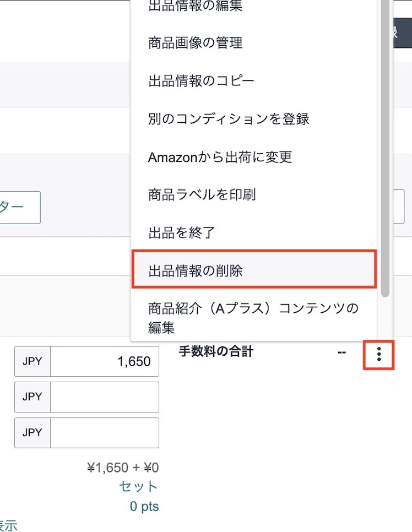This screenshot has width=412, height=532.
Task: Click the partially visible ター button
Action: pyautogui.click(x=18, y=207)
